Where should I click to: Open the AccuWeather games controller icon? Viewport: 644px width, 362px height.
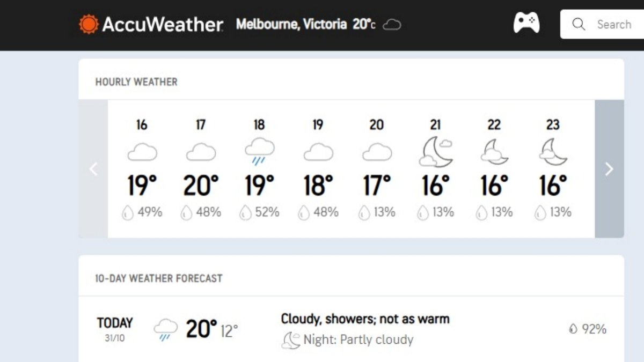tap(526, 24)
